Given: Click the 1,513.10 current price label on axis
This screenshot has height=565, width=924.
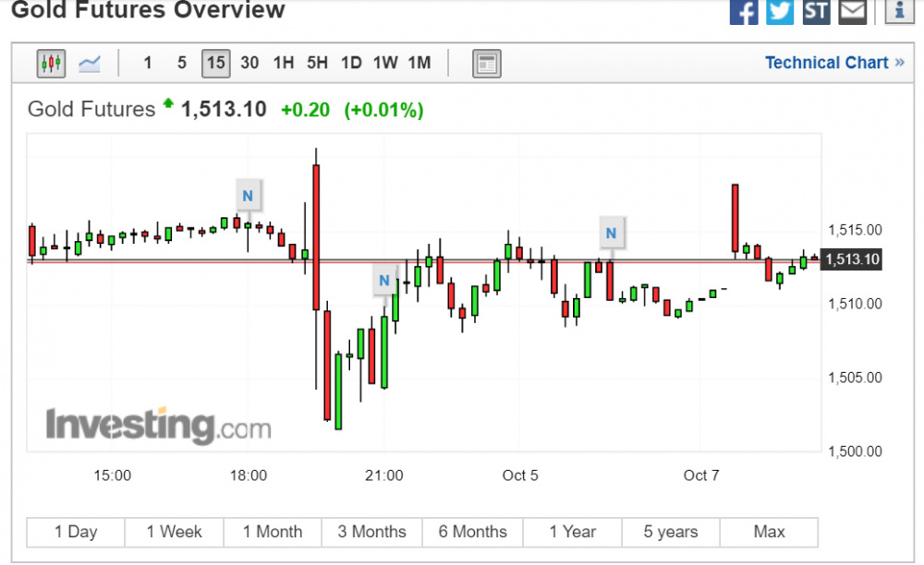Looking at the screenshot, I should tap(852, 258).
